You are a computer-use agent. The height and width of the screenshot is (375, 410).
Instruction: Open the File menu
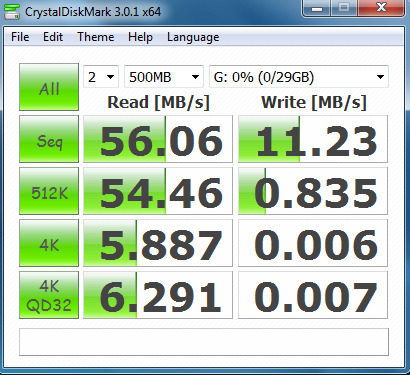(20, 37)
